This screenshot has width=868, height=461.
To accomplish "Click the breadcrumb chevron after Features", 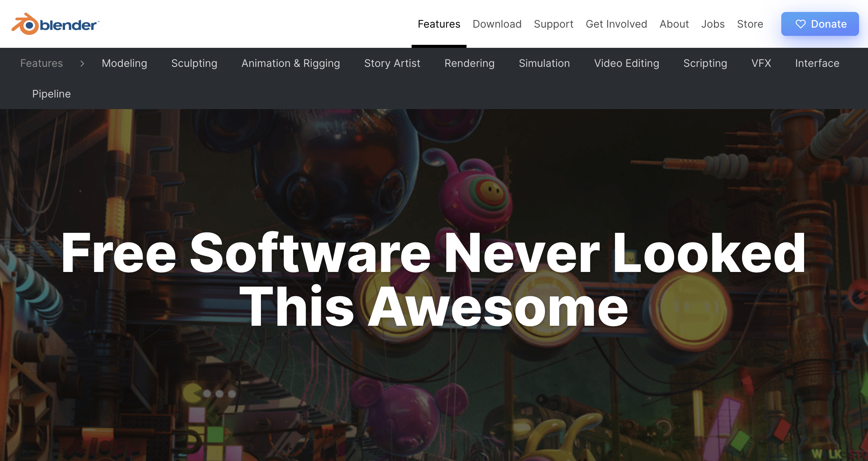I will 82,64.
